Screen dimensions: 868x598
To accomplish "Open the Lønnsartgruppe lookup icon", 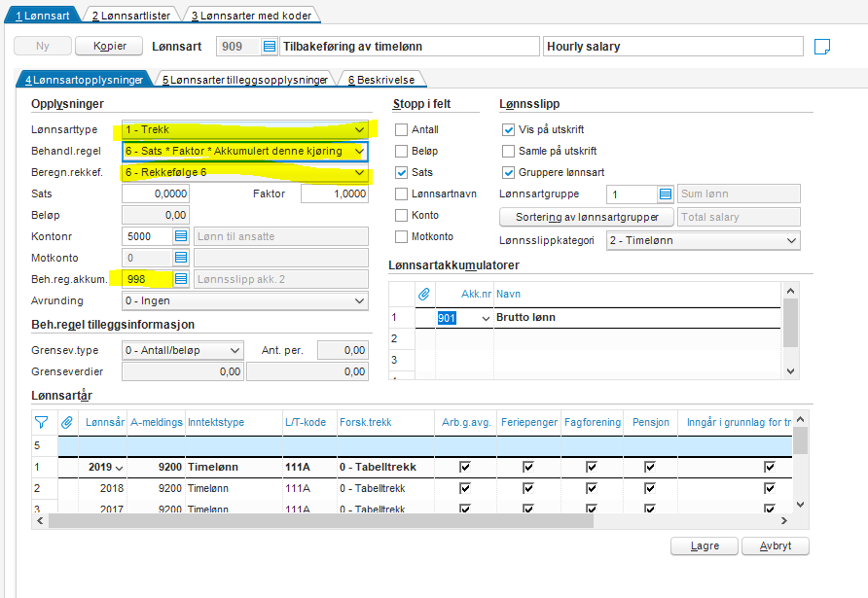I will click(666, 194).
